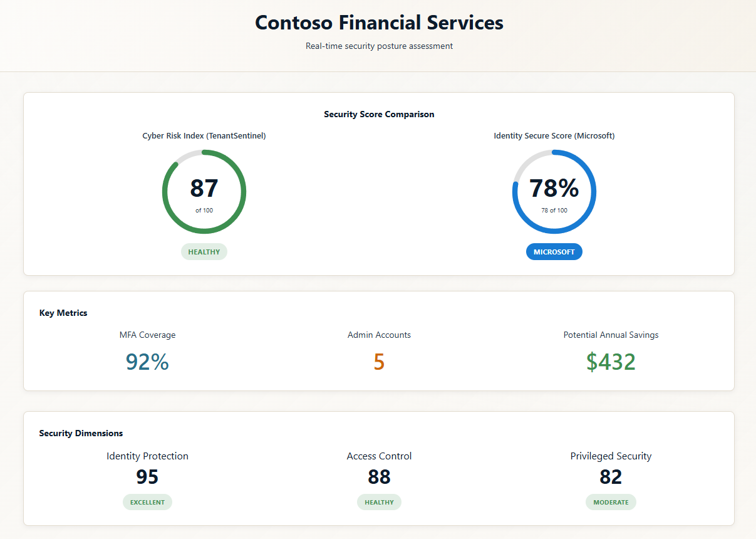Click the 88 Access Control score
This screenshot has width=756, height=539.
379,477
